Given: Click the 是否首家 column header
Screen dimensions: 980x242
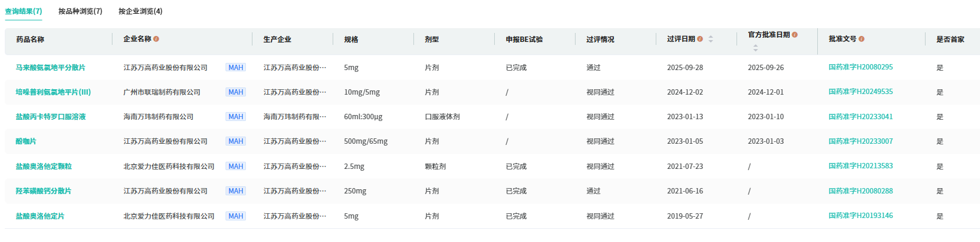Looking at the screenshot, I should tap(950, 40).
